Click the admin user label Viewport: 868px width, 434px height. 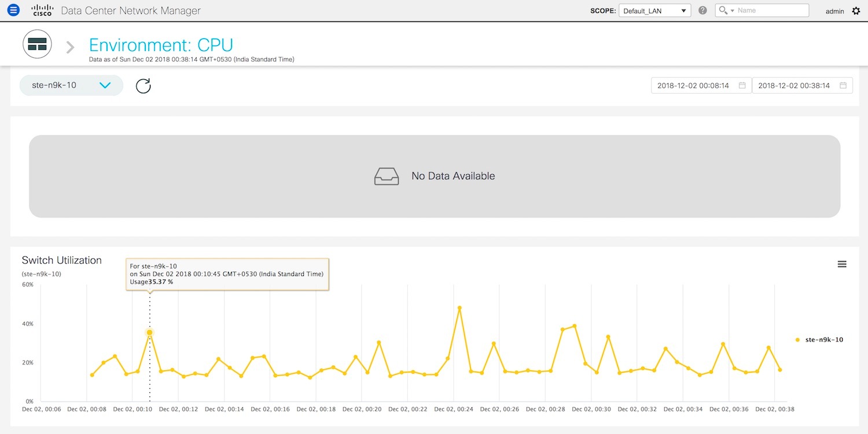834,11
